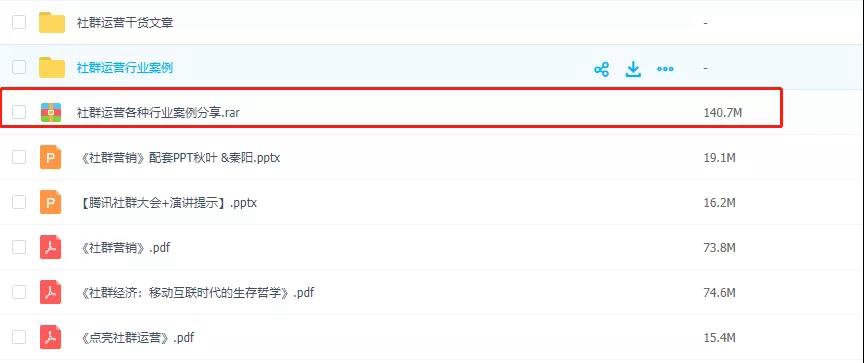Click the share icon for 社群运营行业案例

coord(601,69)
